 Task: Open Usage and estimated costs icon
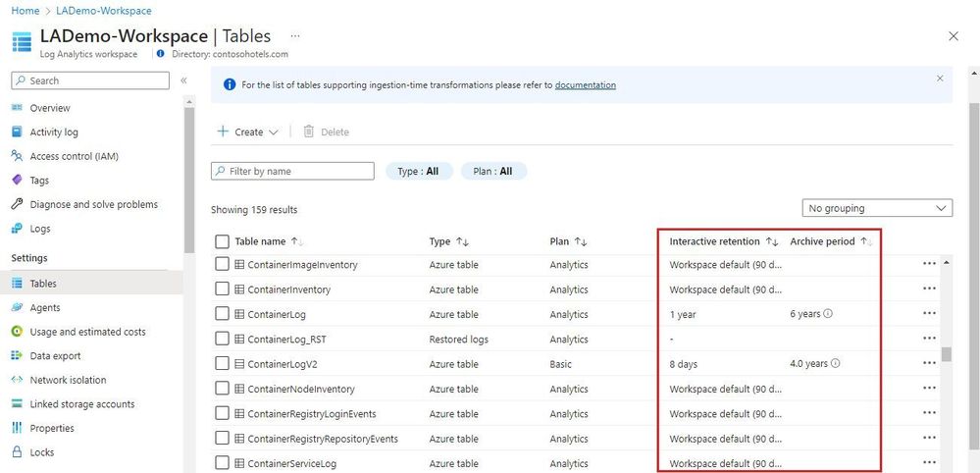17,332
